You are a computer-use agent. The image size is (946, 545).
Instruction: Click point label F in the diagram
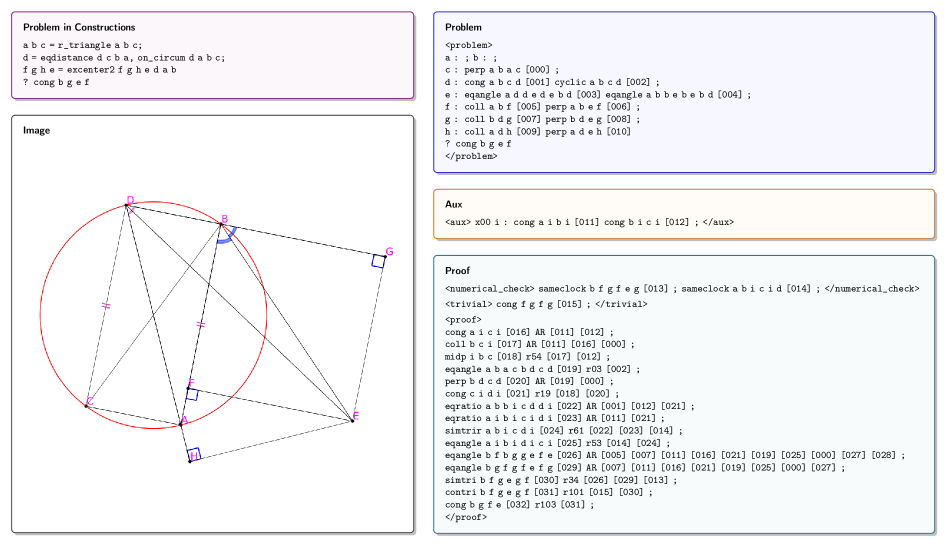(x=191, y=383)
